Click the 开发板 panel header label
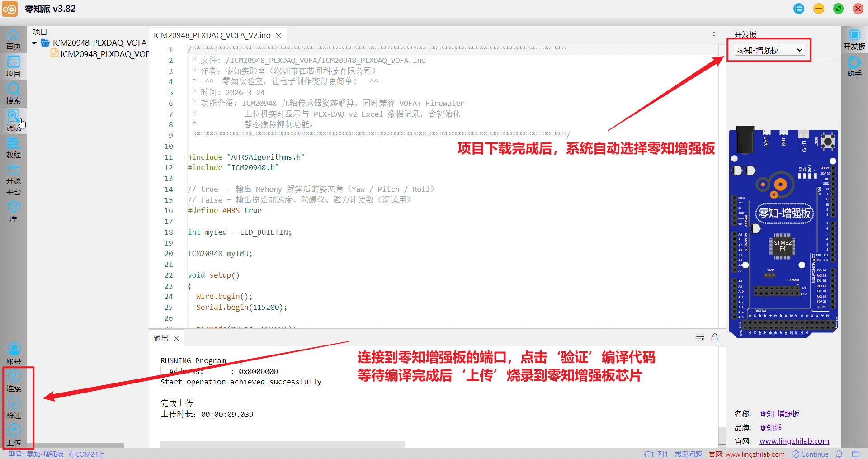Viewport: 868px width, 459px height. [745, 35]
